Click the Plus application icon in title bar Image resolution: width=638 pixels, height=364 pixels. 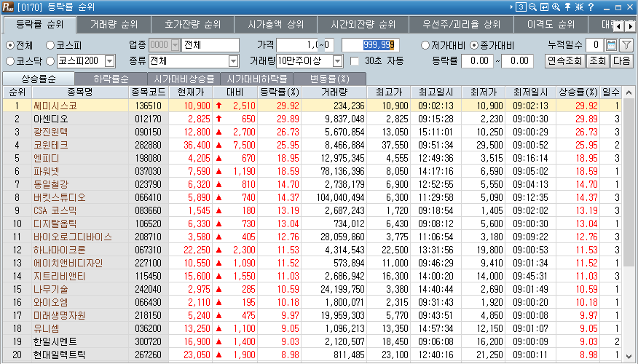[x=8, y=7]
